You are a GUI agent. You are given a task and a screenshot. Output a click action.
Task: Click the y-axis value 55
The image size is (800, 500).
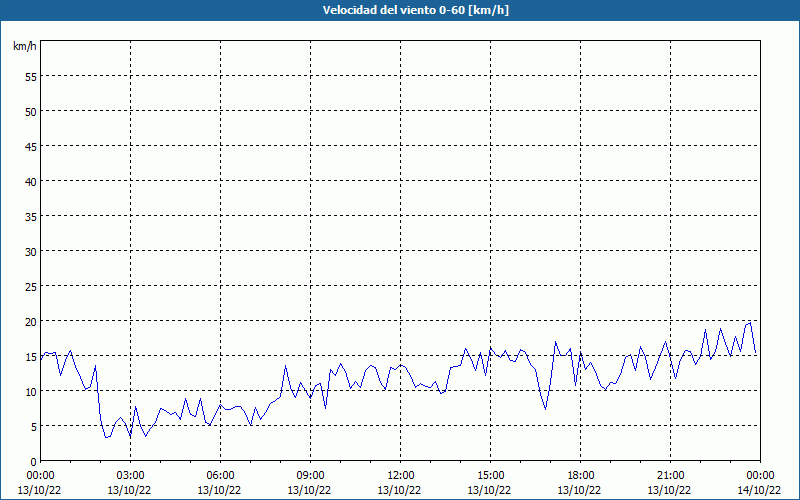(x=31, y=77)
